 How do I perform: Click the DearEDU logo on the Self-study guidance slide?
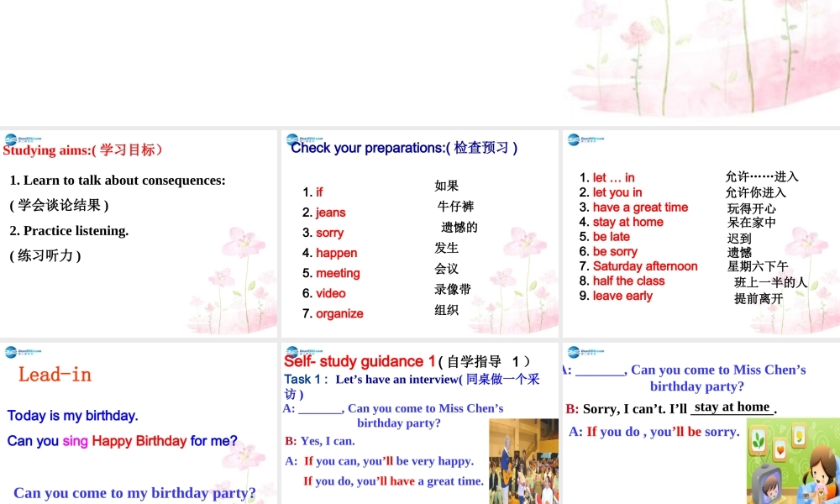click(x=296, y=352)
